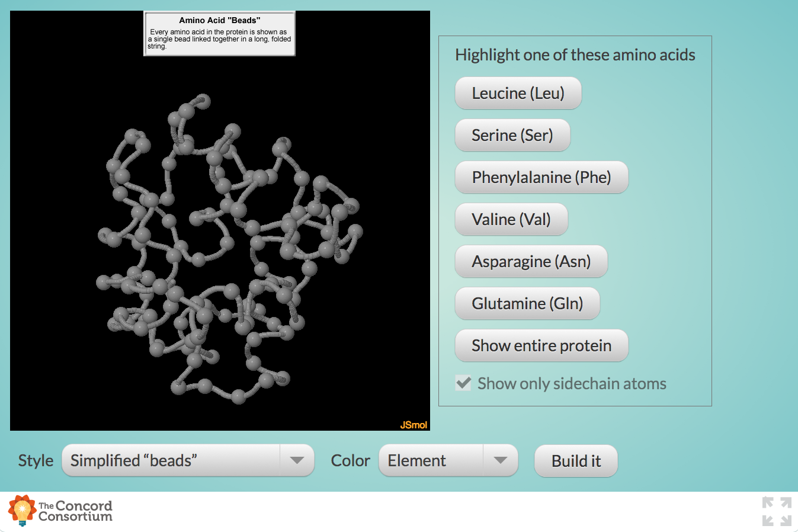The height and width of the screenshot is (532, 798).
Task: Click the Amino Acid Beads info label
Action: coord(219,33)
